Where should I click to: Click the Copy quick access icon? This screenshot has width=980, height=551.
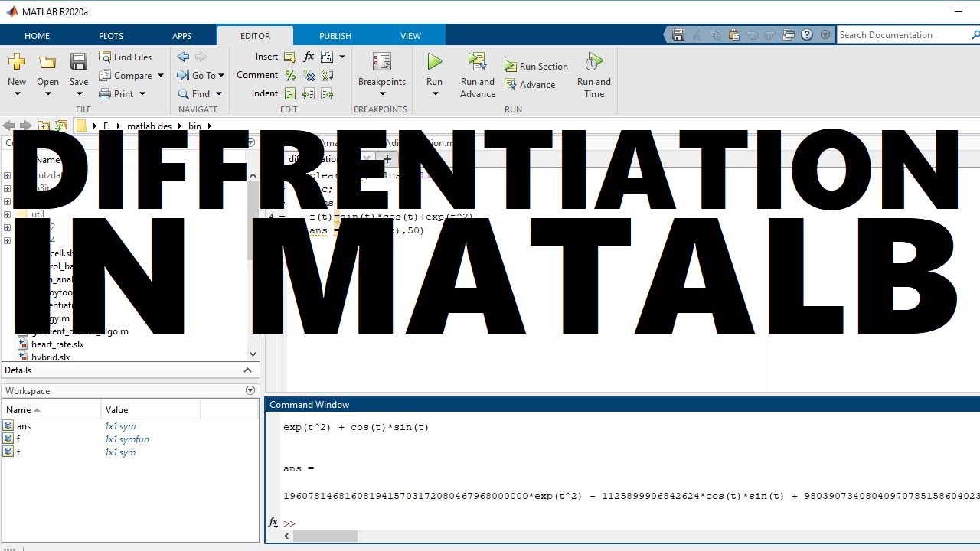[715, 34]
